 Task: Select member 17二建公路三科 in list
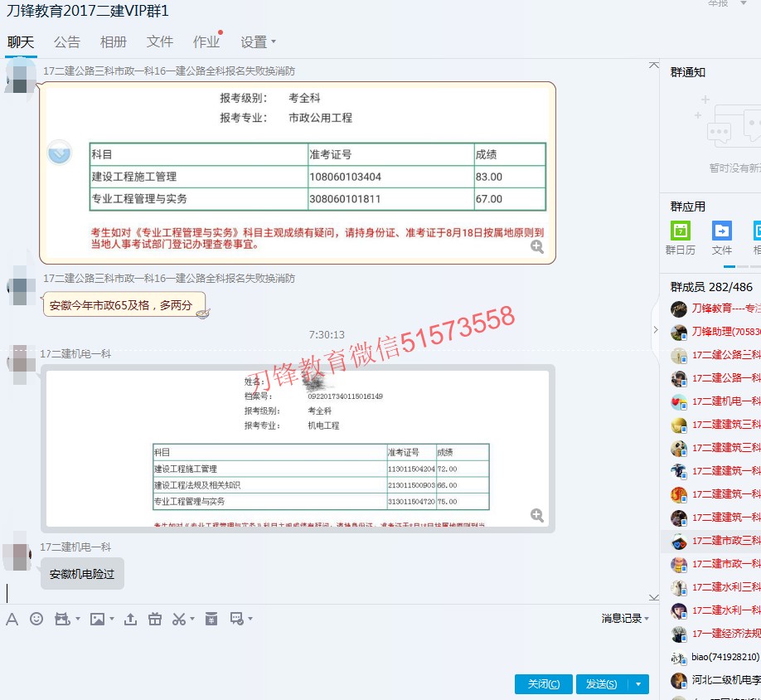click(711, 355)
